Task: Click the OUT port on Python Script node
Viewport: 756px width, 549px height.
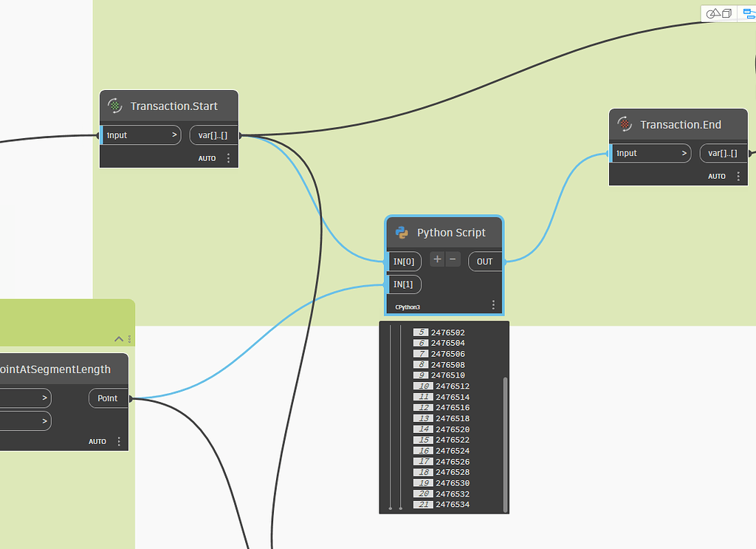Action: (484, 261)
